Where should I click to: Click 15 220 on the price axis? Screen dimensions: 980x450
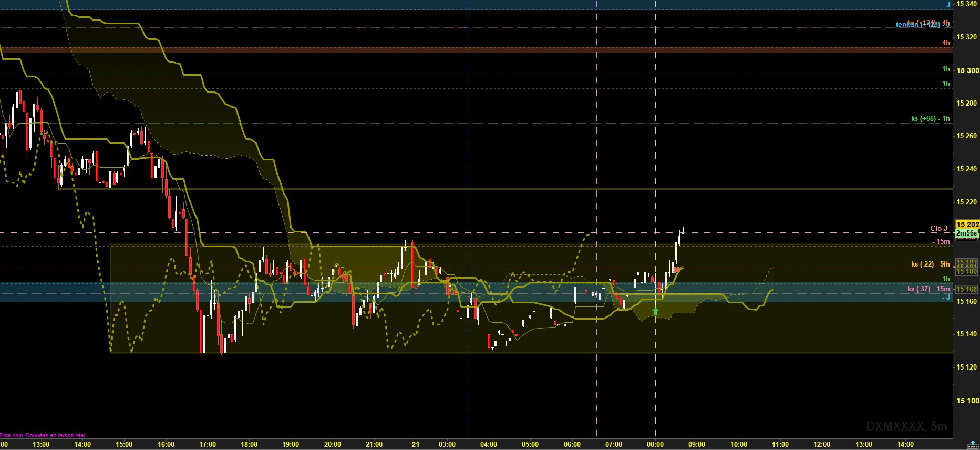(967, 202)
